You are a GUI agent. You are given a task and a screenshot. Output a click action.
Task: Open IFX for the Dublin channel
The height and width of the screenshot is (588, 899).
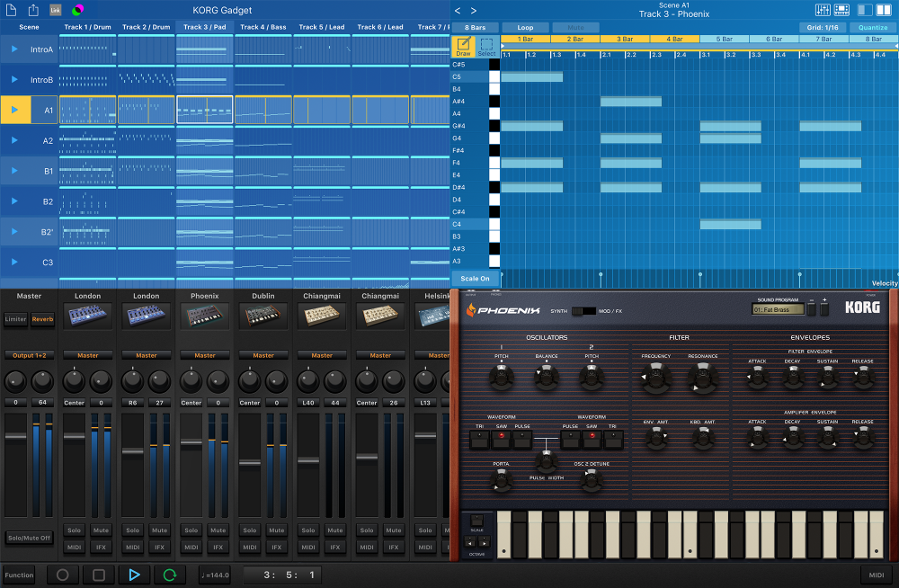(x=276, y=548)
